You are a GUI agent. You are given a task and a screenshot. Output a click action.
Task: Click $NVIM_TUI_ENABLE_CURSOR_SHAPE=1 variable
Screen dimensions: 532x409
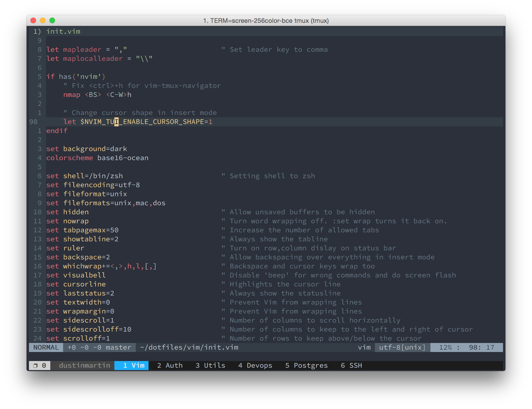pos(146,122)
